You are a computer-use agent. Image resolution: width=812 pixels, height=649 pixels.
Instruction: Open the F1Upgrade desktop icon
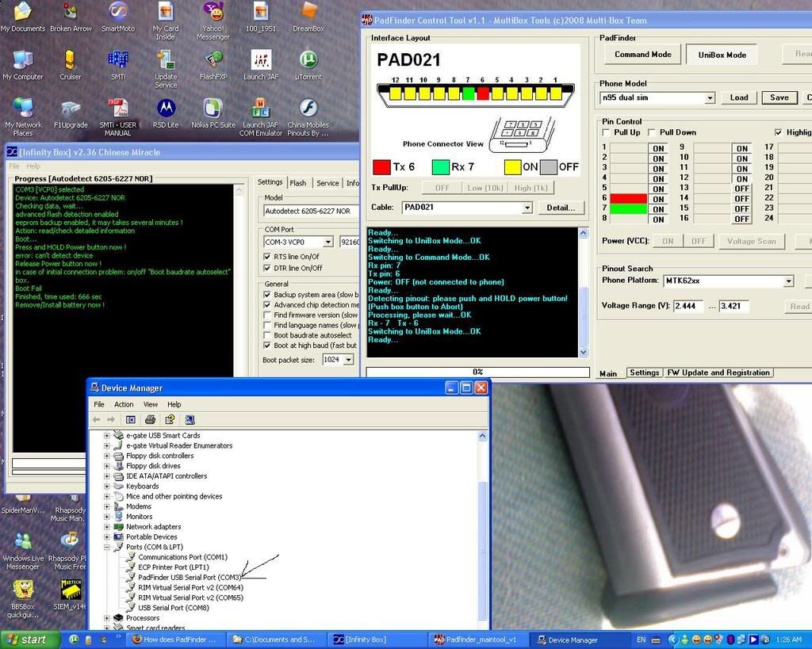(x=71, y=113)
